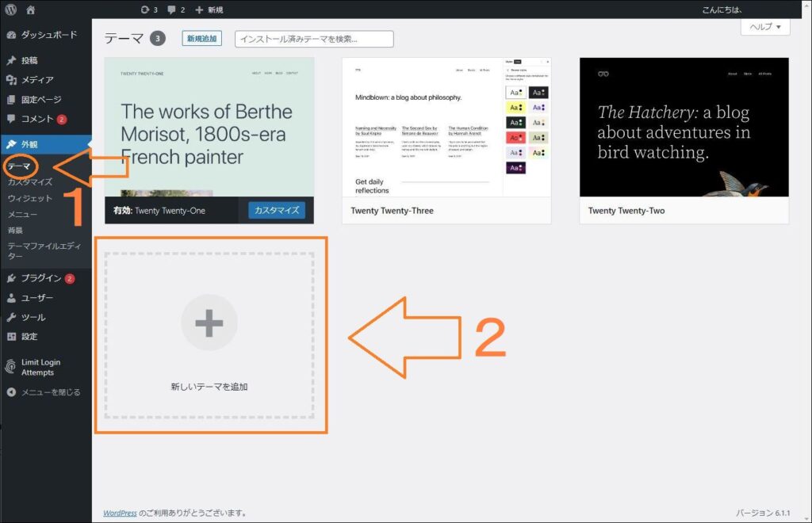Open 設定 menu item
The width and height of the screenshot is (812, 523).
point(29,336)
